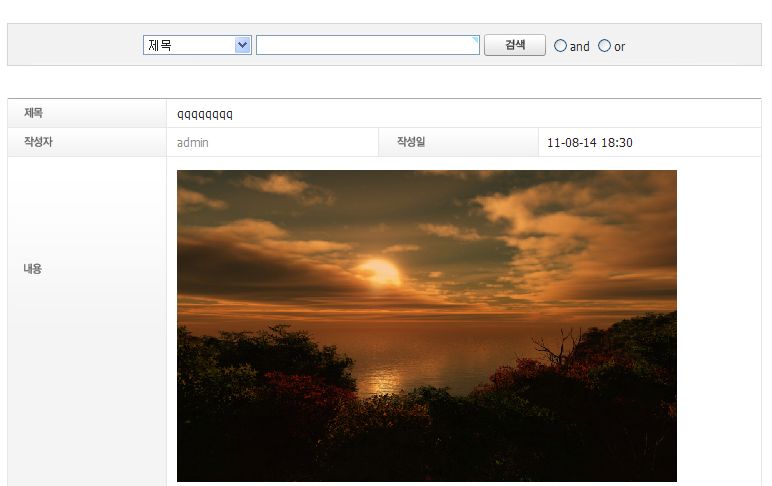Click the 'or' option label text
The width and height of the screenshot is (772, 486).
click(620, 46)
